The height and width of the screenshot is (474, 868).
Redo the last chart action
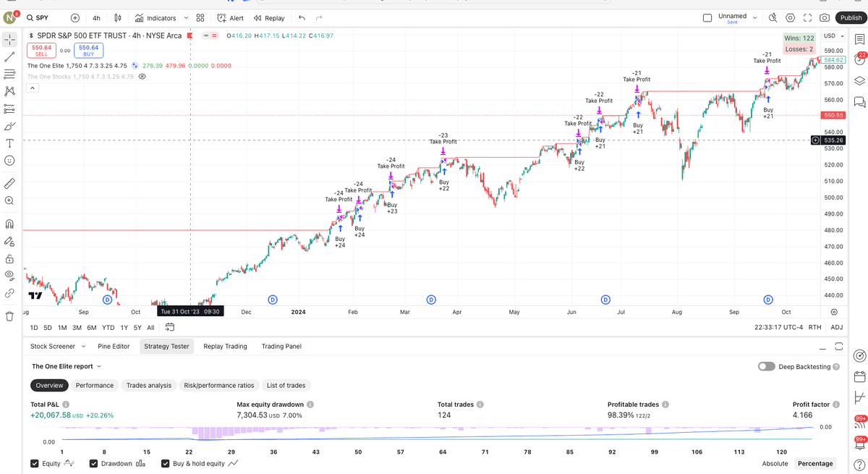(x=319, y=18)
